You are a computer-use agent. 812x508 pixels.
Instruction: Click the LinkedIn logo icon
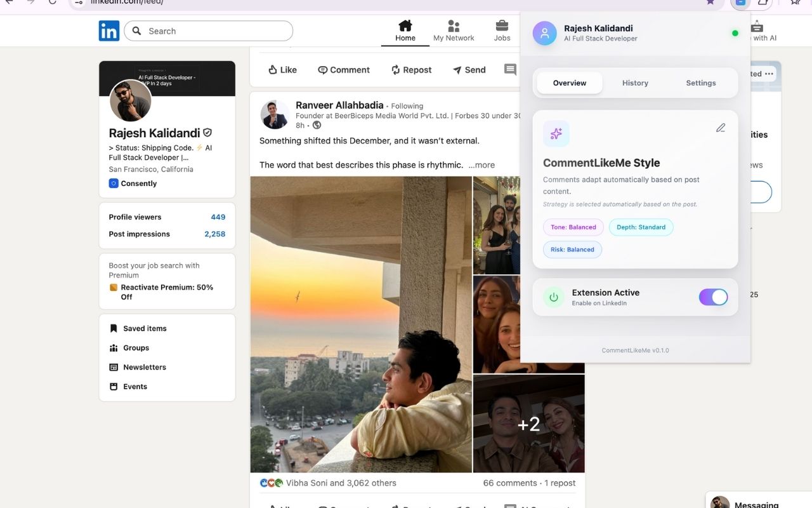[109, 31]
